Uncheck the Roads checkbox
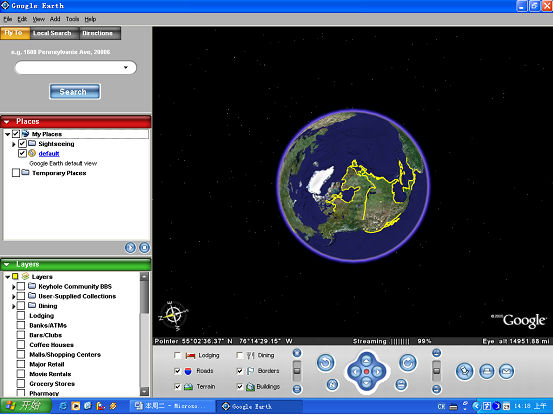Viewport: 553px width, 415px height. pos(177,371)
